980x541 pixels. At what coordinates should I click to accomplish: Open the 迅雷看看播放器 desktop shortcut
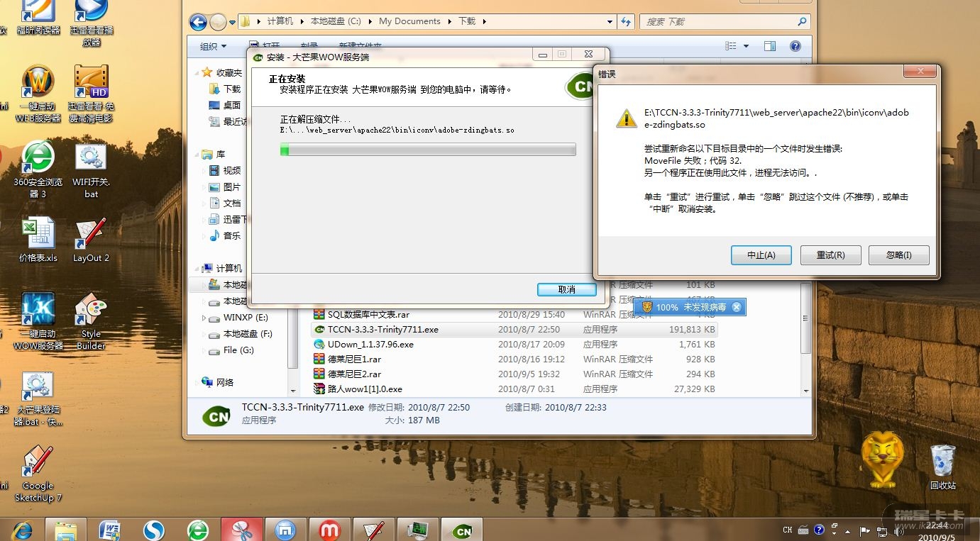click(92, 23)
